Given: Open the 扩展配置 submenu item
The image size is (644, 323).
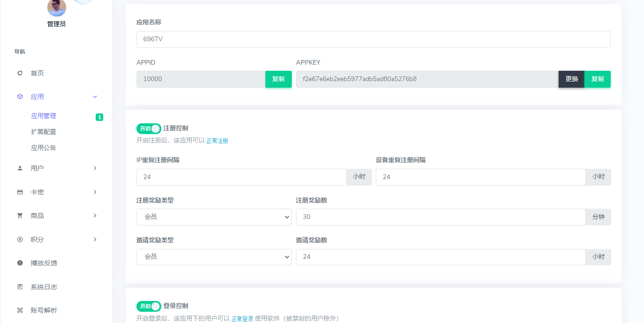Looking at the screenshot, I should point(44,132).
